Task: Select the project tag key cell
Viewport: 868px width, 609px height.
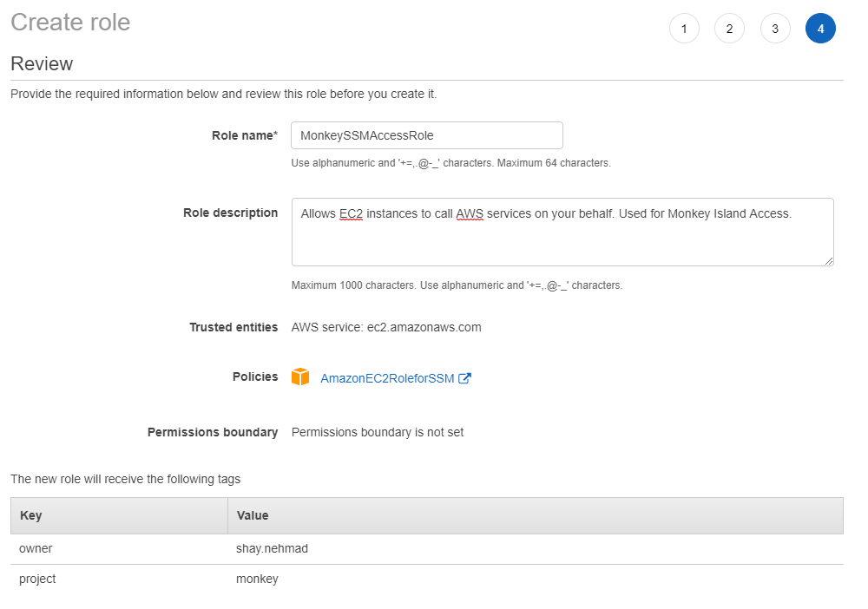Action: [x=37, y=579]
